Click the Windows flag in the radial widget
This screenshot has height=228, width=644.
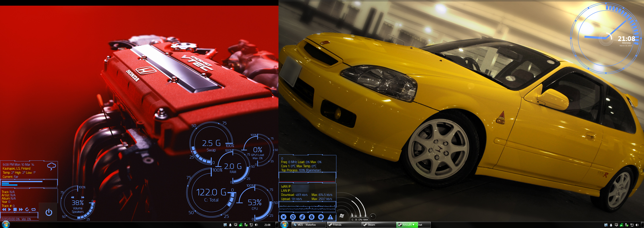pos(342,216)
